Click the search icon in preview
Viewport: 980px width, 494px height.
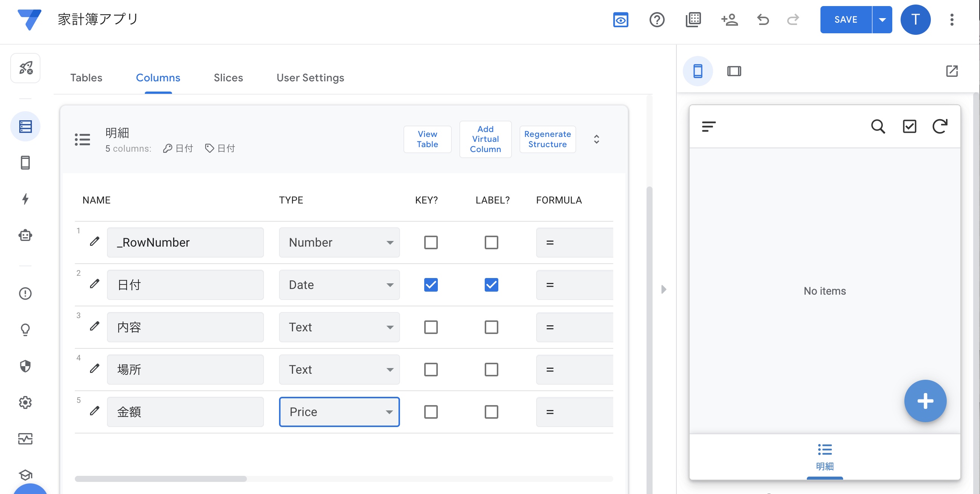(878, 126)
